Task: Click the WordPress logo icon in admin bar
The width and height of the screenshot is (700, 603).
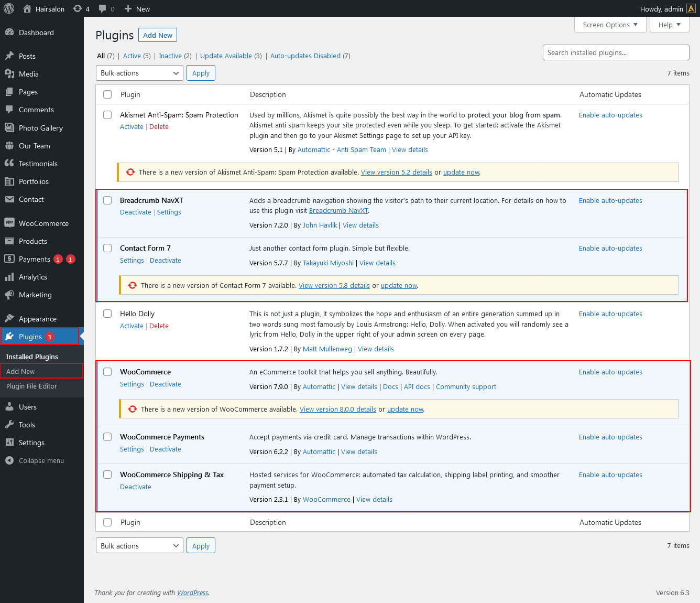Action: pyautogui.click(x=9, y=9)
